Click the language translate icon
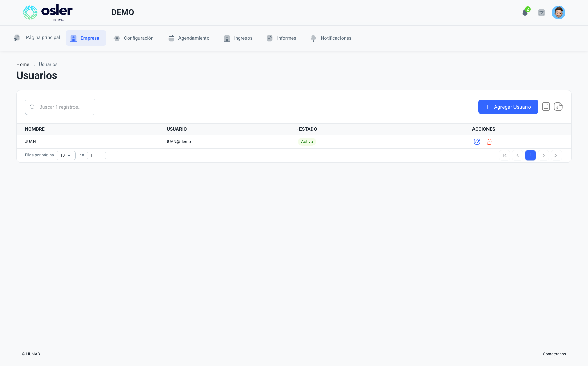The width and height of the screenshot is (588, 366). [542, 13]
